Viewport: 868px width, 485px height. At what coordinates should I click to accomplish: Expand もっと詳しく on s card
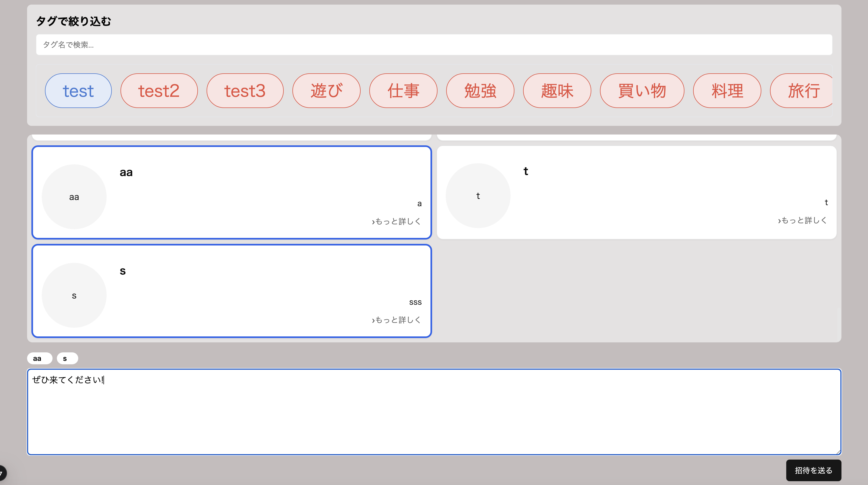point(396,320)
